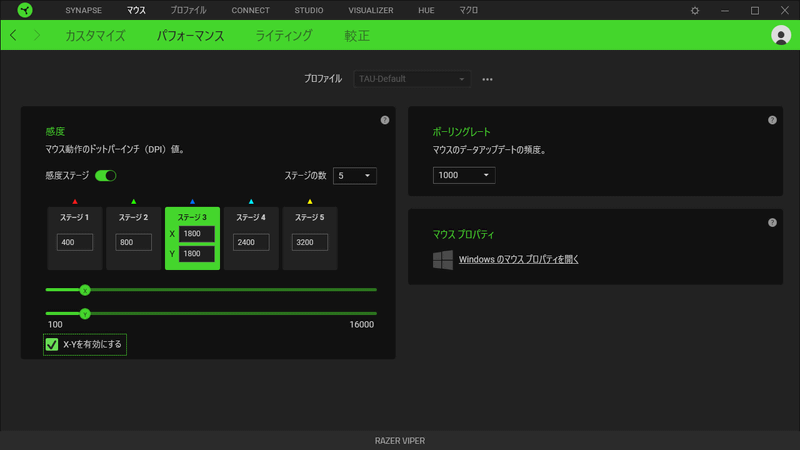Click the stage 4 DPI field showing 2400
800x450 pixels.
[251, 242]
